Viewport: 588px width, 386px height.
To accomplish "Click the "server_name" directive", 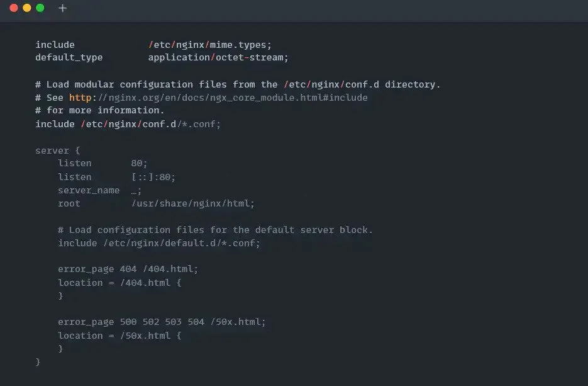I will tap(89, 190).
